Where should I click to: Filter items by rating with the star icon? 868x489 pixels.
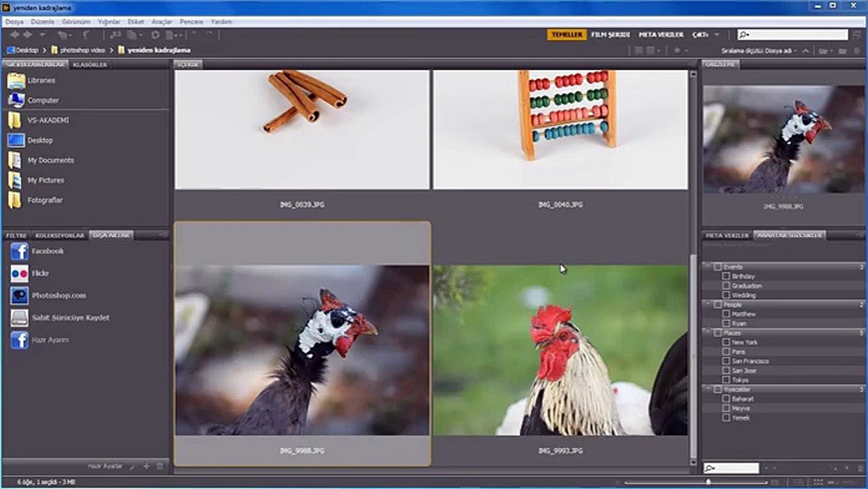(677, 50)
